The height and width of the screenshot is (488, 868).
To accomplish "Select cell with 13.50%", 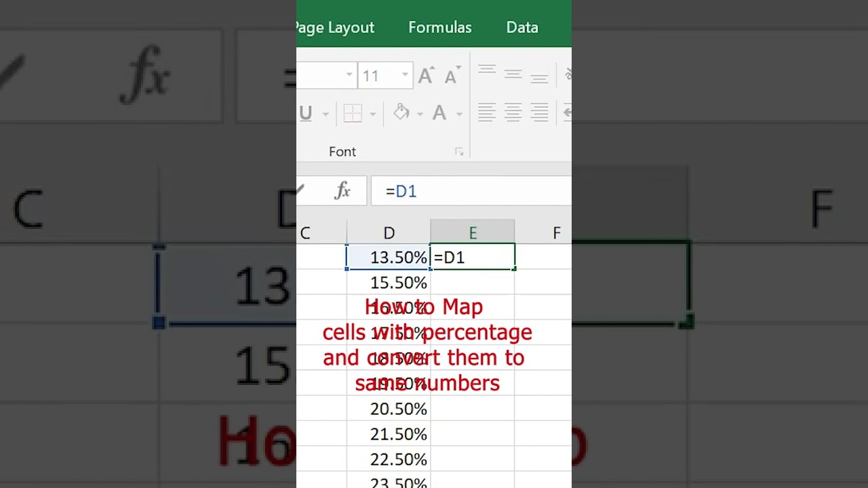I will click(x=389, y=258).
